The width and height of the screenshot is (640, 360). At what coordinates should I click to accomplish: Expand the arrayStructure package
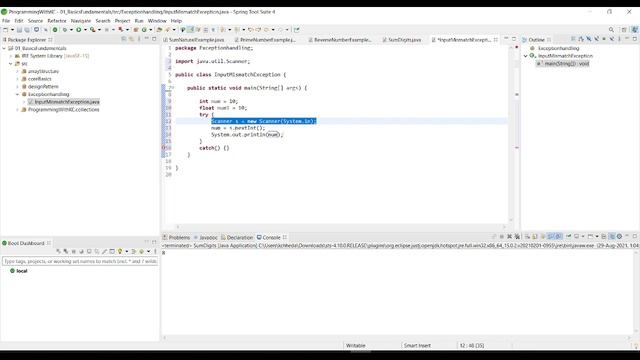18,71
